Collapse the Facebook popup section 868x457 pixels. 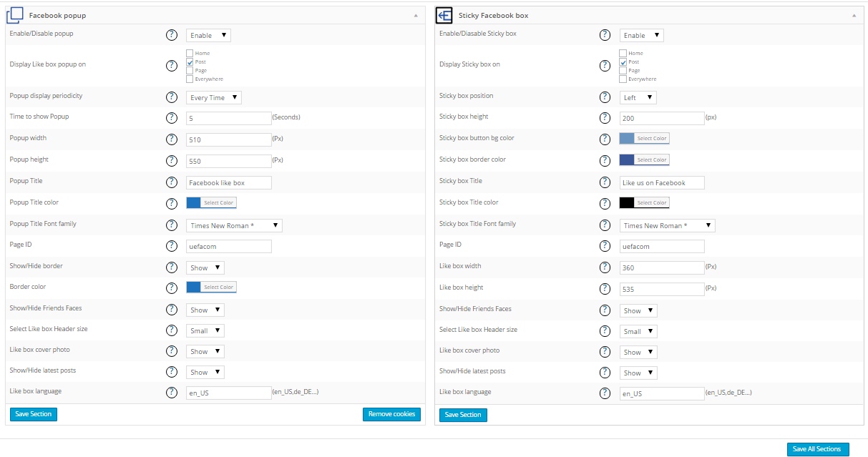416,15
